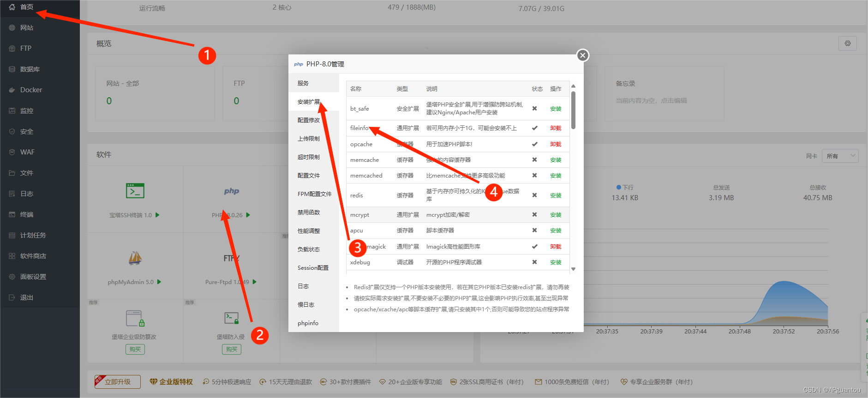This screenshot has width=868, height=398.
Task: Click the 立即升级 button
Action: 118,382
